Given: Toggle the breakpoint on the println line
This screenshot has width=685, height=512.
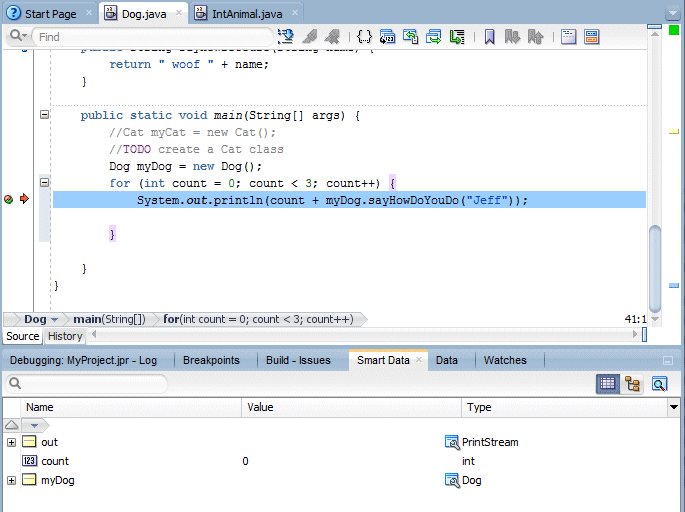Looking at the screenshot, I should pyautogui.click(x=8, y=200).
